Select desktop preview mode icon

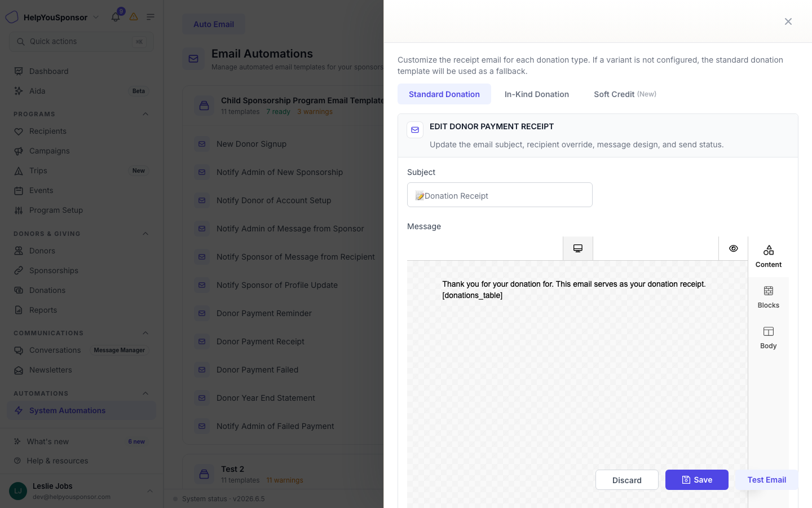(578, 248)
